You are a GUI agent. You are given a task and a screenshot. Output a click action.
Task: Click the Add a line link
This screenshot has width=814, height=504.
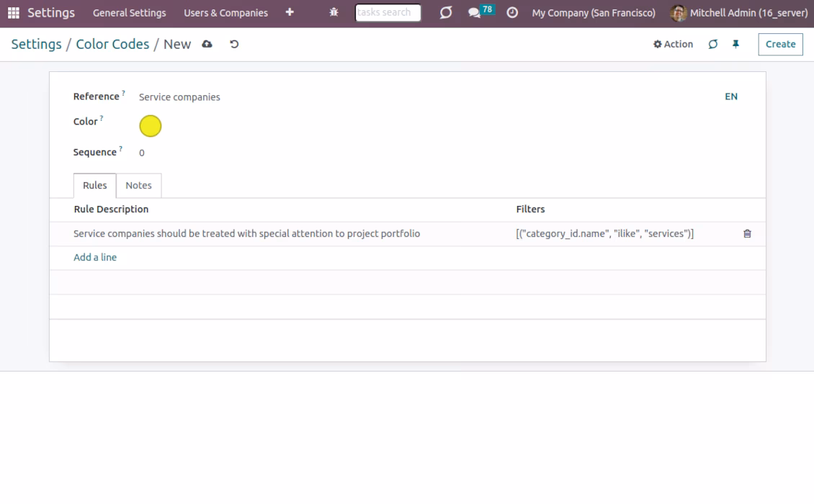pos(95,258)
